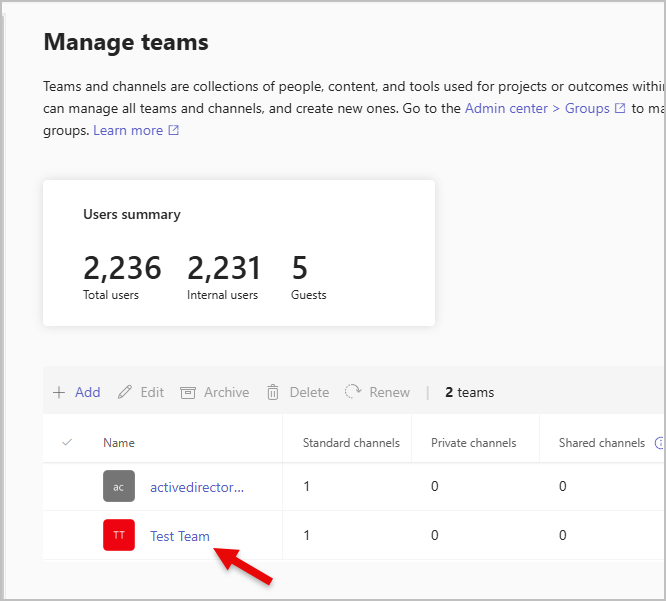Open the activedirector... team link
666x601 pixels.
[x=197, y=487]
